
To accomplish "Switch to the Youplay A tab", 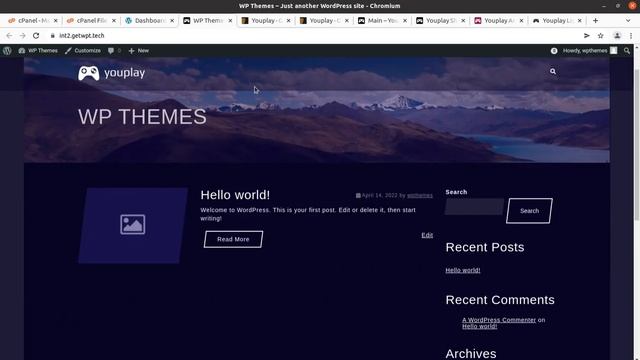I will tap(499, 20).
